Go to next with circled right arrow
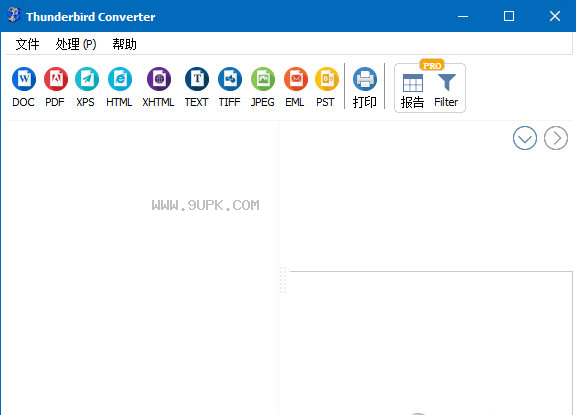 pyautogui.click(x=556, y=138)
